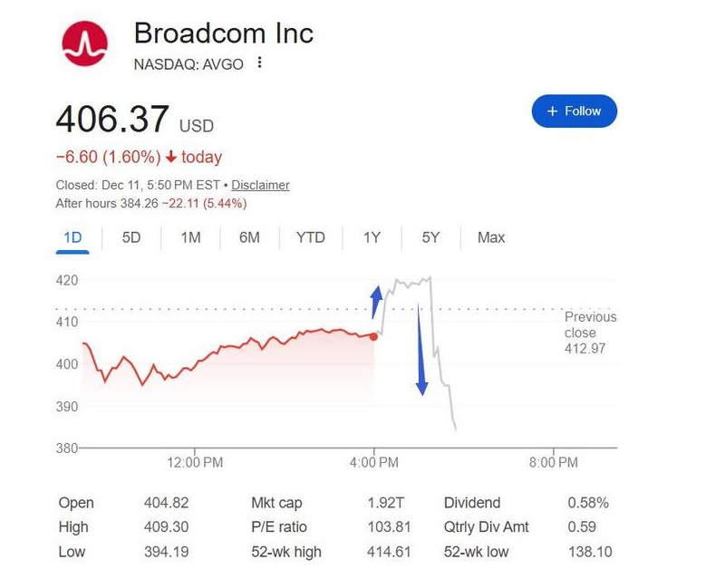Open the three-dot options menu next to AVGO

[x=260, y=63]
